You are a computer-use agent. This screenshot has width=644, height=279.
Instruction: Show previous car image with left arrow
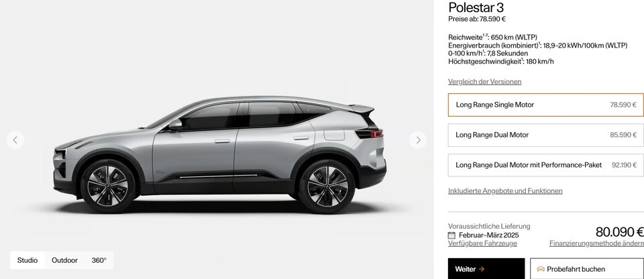(x=15, y=140)
